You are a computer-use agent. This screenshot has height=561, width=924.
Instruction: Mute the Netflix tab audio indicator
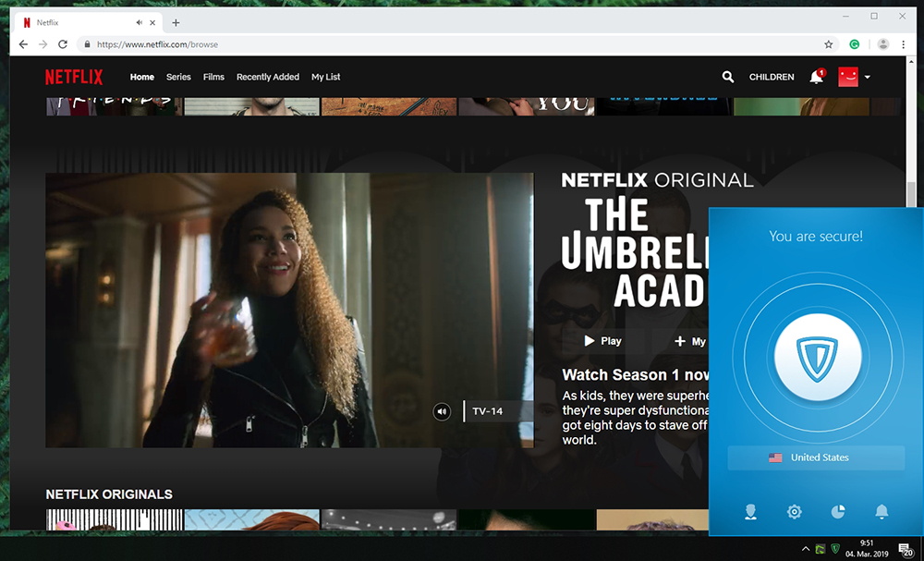click(x=139, y=22)
